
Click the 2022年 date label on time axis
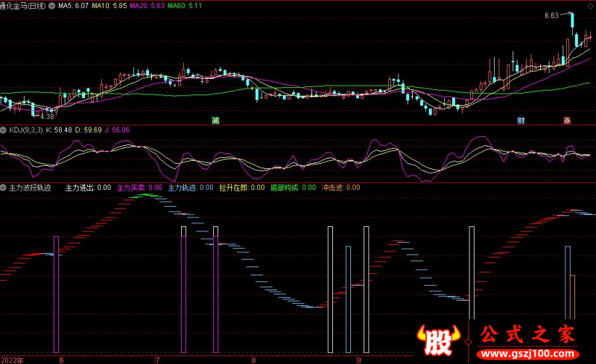point(12,359)
